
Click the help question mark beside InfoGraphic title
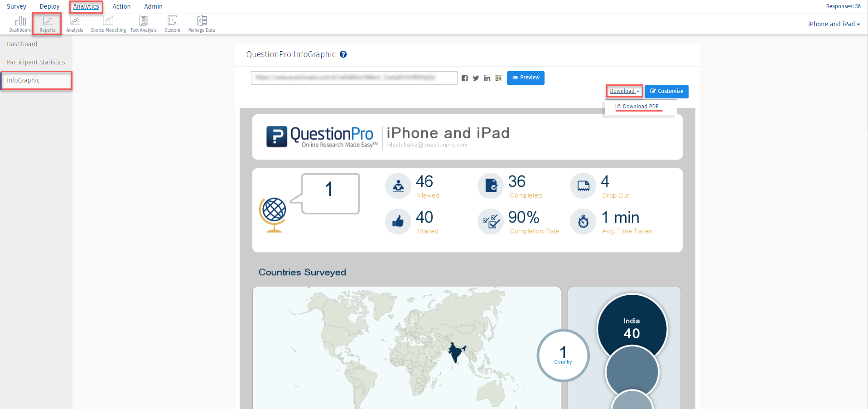click(343, 54)
